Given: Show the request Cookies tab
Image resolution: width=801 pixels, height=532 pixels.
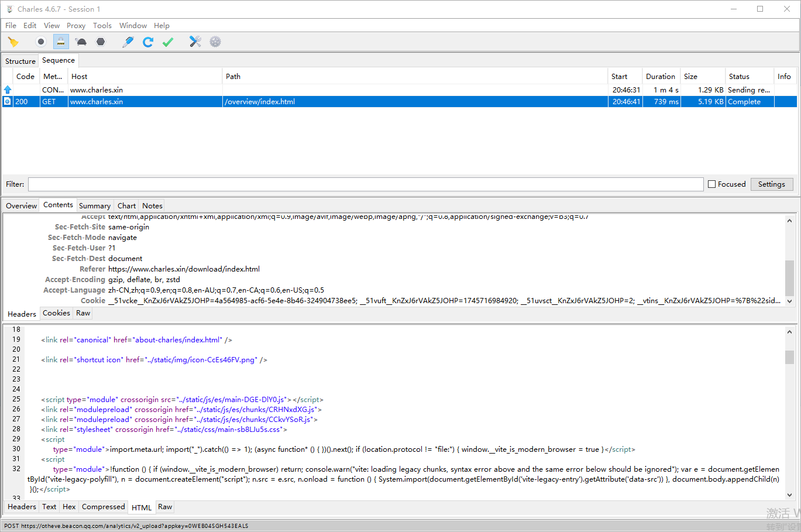Looking at the screenshot, I should (x=56, y=313).
